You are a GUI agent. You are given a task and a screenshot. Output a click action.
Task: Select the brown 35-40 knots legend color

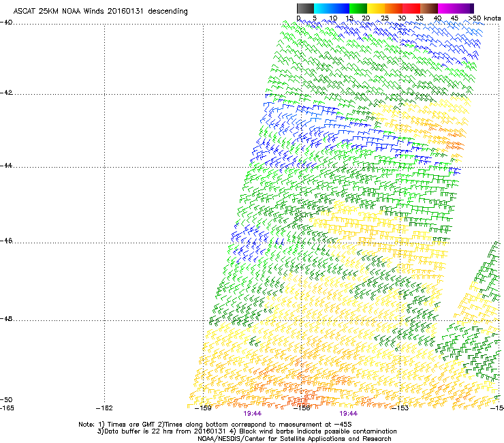click(429, 9)
